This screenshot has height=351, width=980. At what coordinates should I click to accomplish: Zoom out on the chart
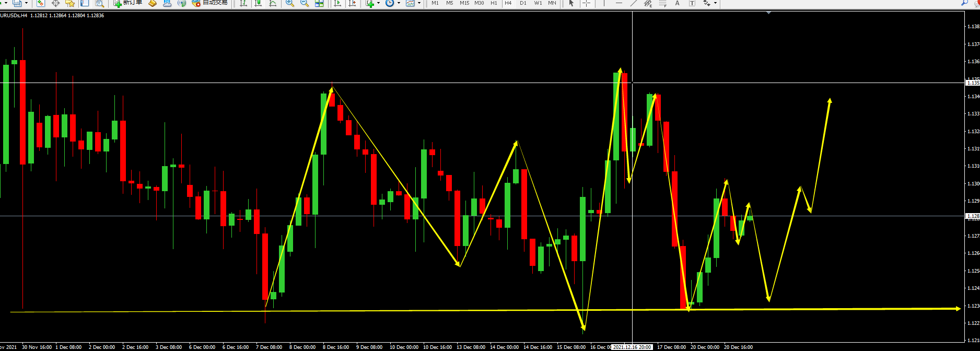click(305, 3)
